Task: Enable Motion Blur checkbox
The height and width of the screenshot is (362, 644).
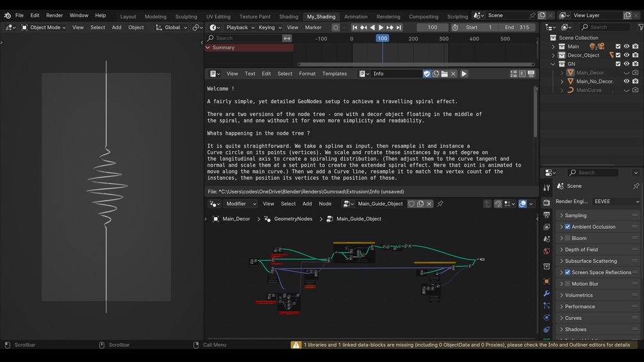Action: (568, 284)
